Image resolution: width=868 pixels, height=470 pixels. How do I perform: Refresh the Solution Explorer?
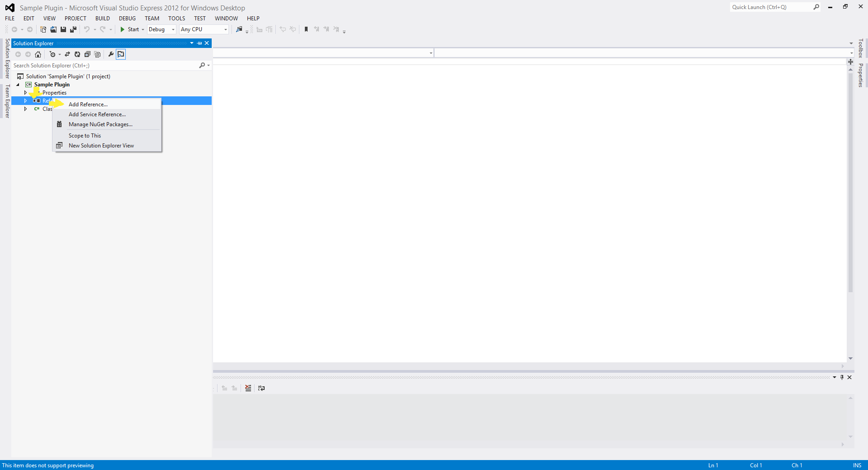[77, 54]
